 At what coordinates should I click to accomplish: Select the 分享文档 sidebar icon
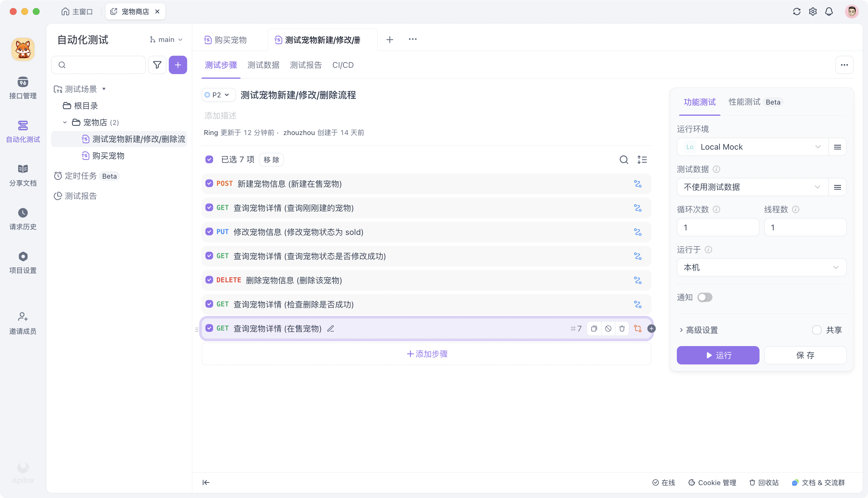click(23, 174)
